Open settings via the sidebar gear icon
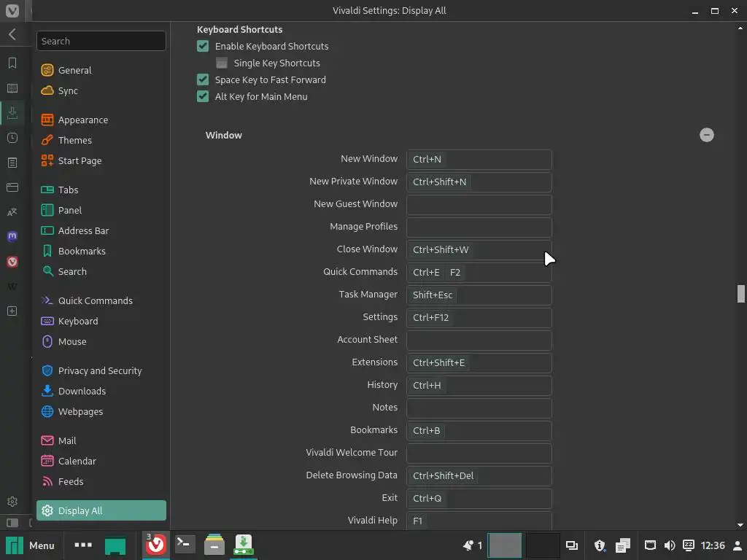The width and height of the screenshot is (747, 560). coord(12,502)
